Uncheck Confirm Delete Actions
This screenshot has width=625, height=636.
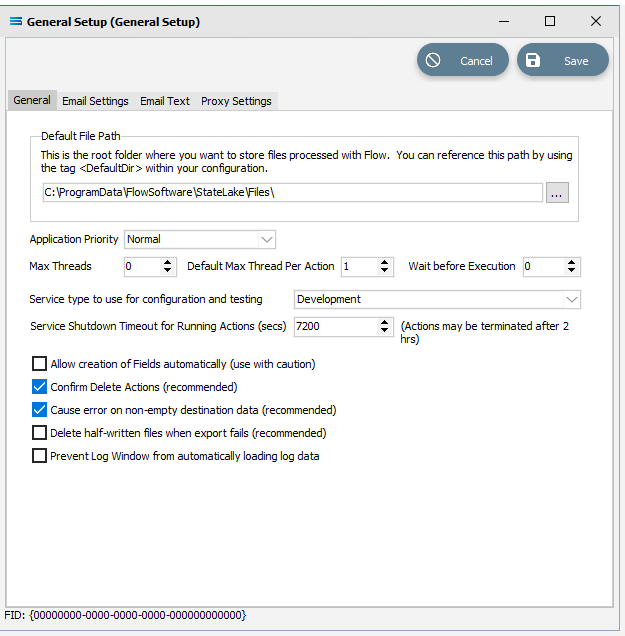point(39,387)
